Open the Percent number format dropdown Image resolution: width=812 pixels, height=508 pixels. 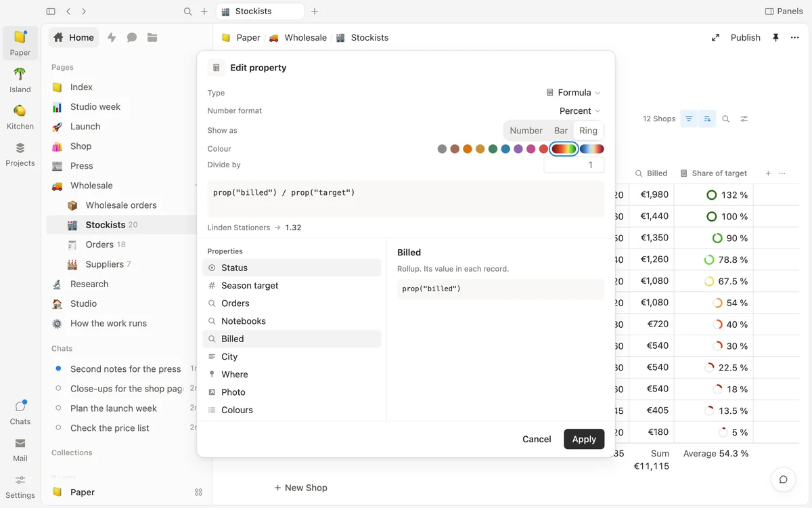[580, 111]
